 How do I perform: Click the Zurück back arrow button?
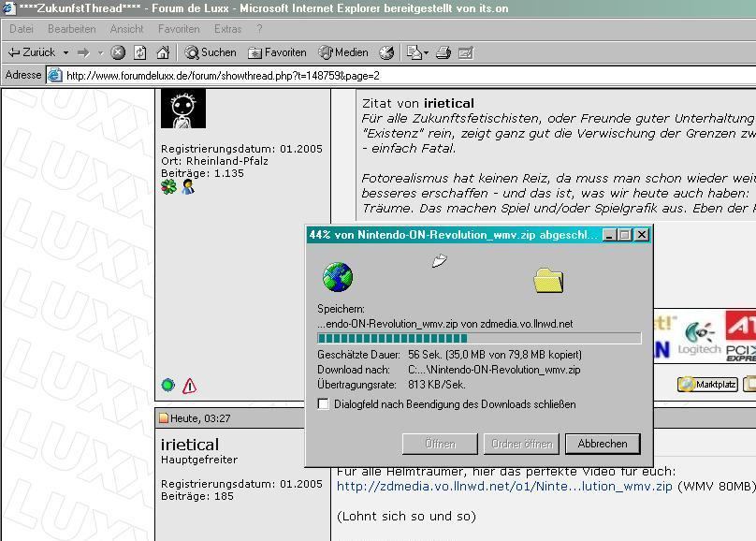32,52
